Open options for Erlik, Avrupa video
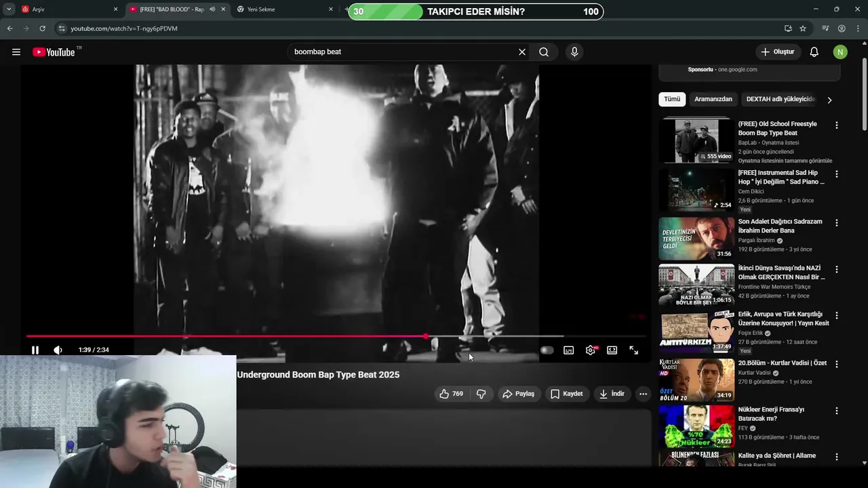 point(837,316)
